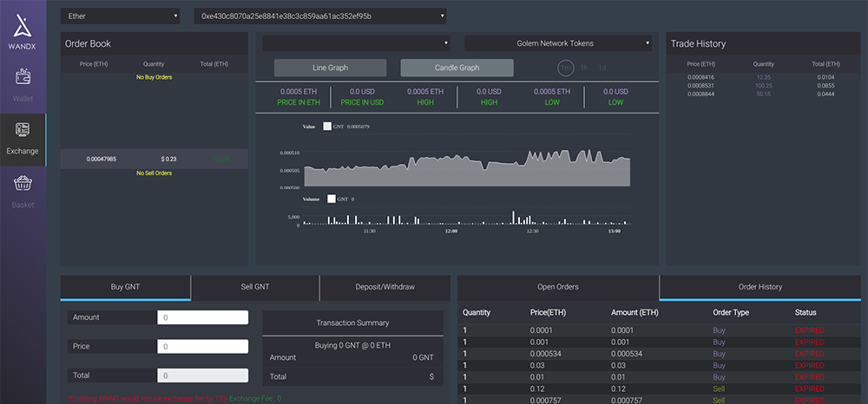Switch to Buy GNT tab

click(125, 287)
